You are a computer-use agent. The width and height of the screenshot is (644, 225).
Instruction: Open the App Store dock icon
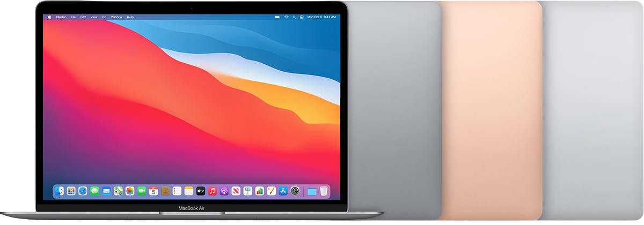[283, 191]
